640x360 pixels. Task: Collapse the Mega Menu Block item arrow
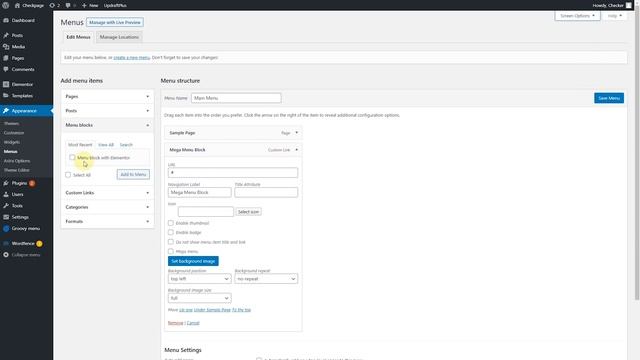297,150
